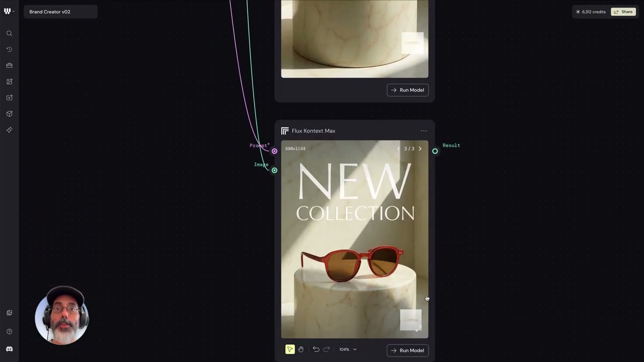644x362 pixels.
Task: Open the search icon in left sidebar
Action: point(9,33)
